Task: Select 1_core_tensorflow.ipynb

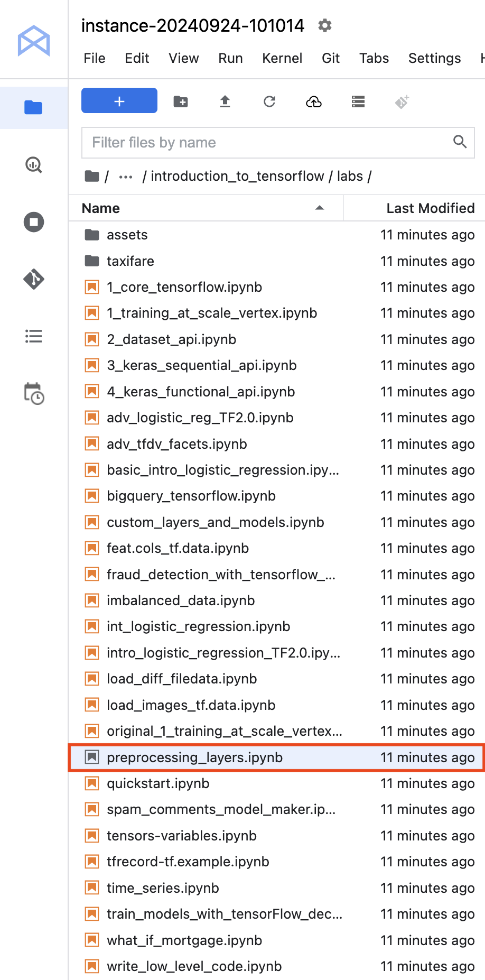Action: click(x=277, y=287)
